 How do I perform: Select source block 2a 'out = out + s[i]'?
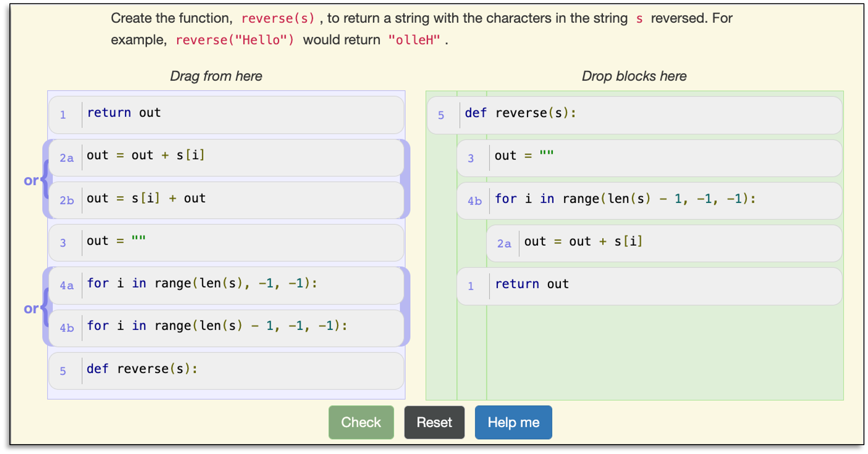point(226,157)
